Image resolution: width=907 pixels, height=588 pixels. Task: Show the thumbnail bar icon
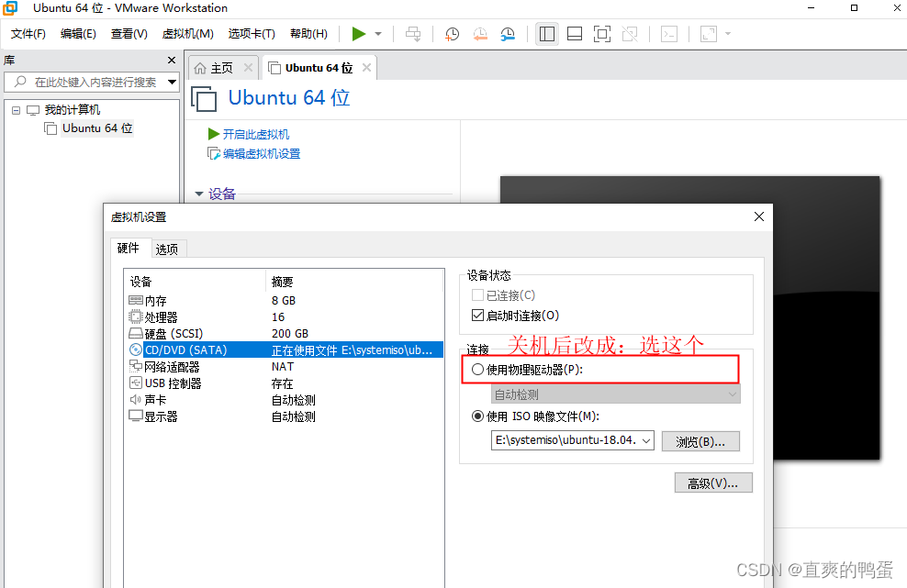(x=574, y=34)
